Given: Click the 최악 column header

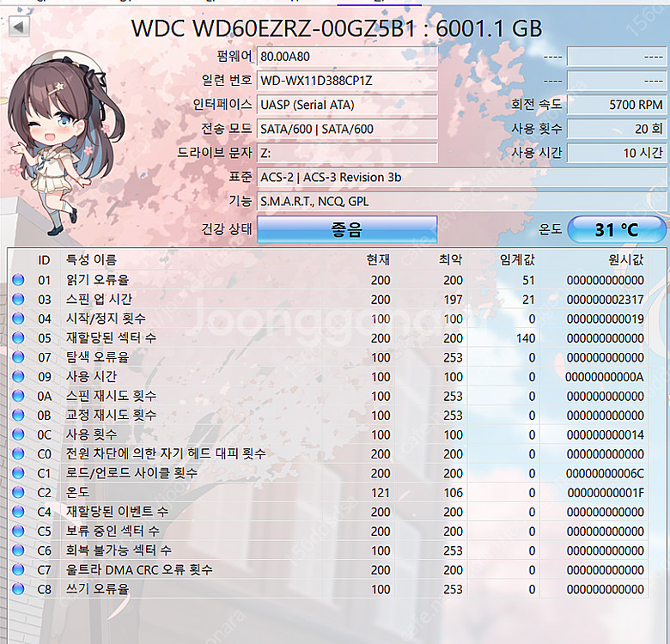Looking at the screenshot, I should click(x=451, y=259).
